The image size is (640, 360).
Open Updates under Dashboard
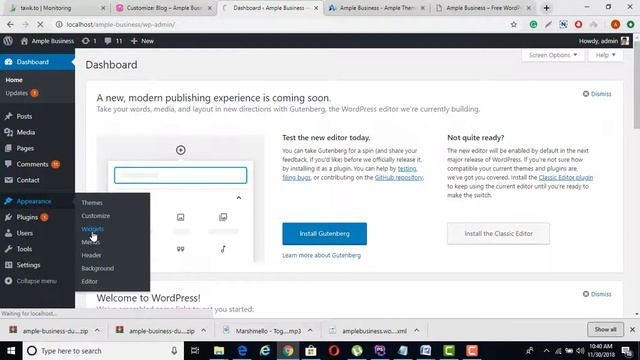tap(22, 93)
